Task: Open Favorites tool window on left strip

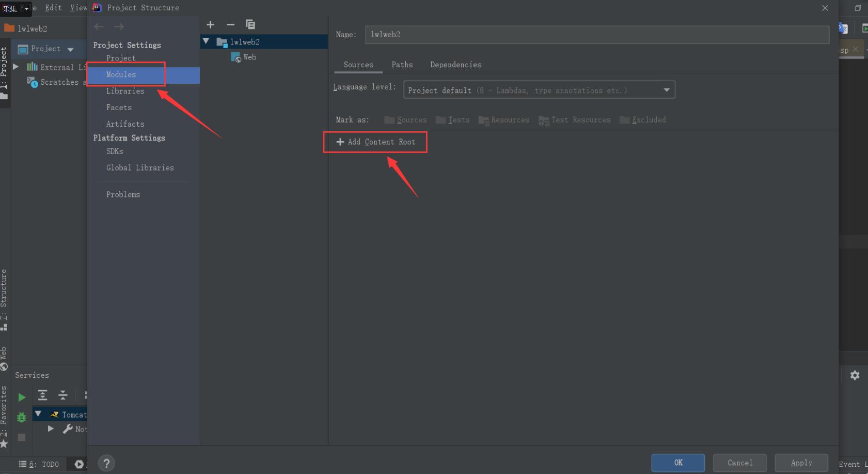Action: [x=4, y=417]
